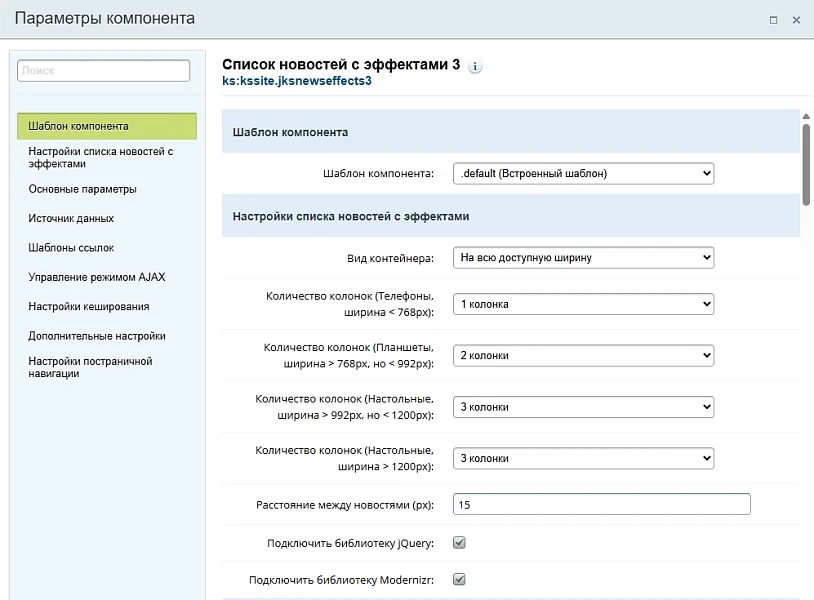
Task: Toggle the Подключить библиотеку Modernizr checkbox
Action: click(x=459, y=579)
